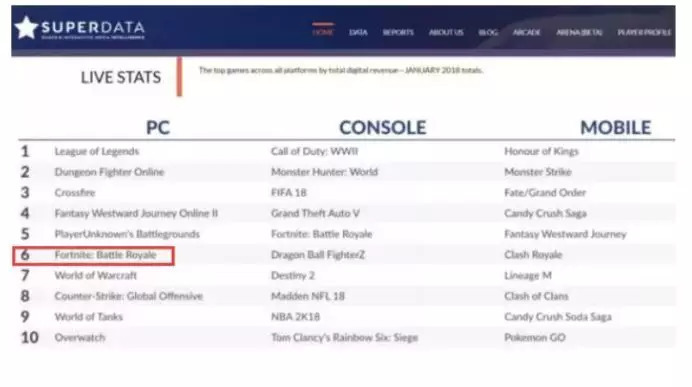Click Tom Clancy's Rainbow Six: Siege entry
Viewport: 692px width, 387px height.
[344, 338]
